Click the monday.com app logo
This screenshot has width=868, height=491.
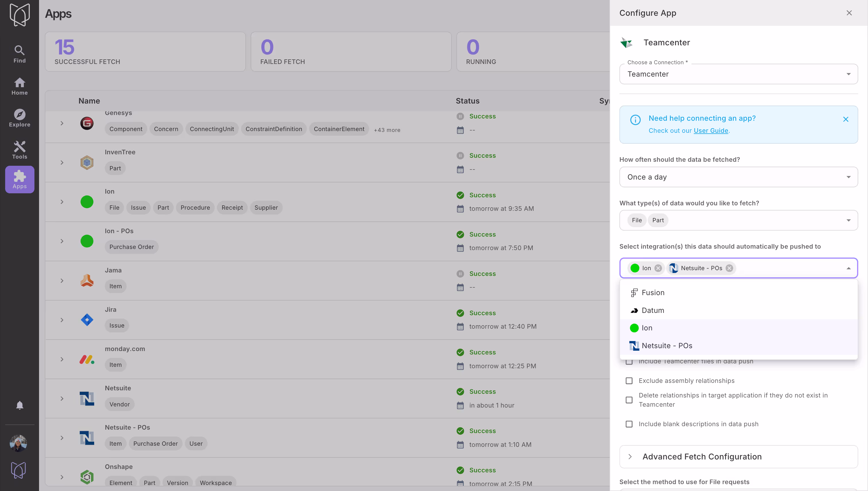coord(87,359)
